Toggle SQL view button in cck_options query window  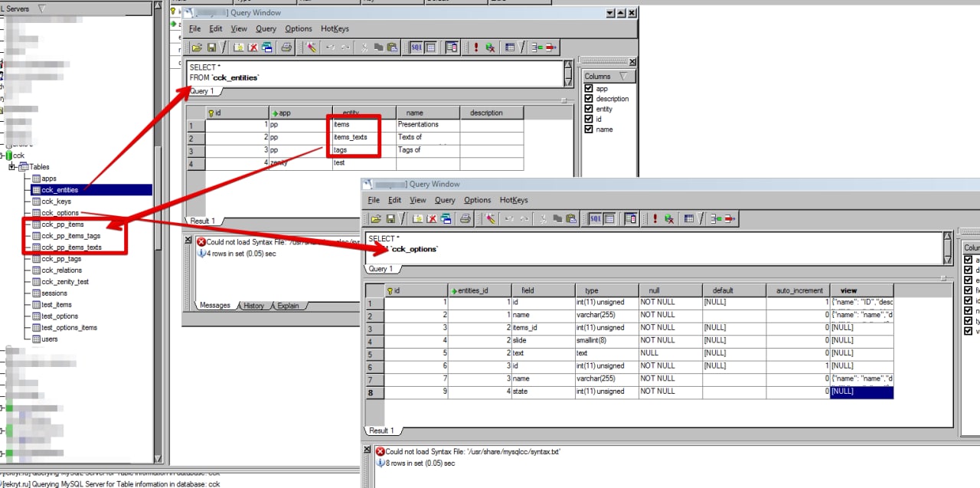[595, 218]
